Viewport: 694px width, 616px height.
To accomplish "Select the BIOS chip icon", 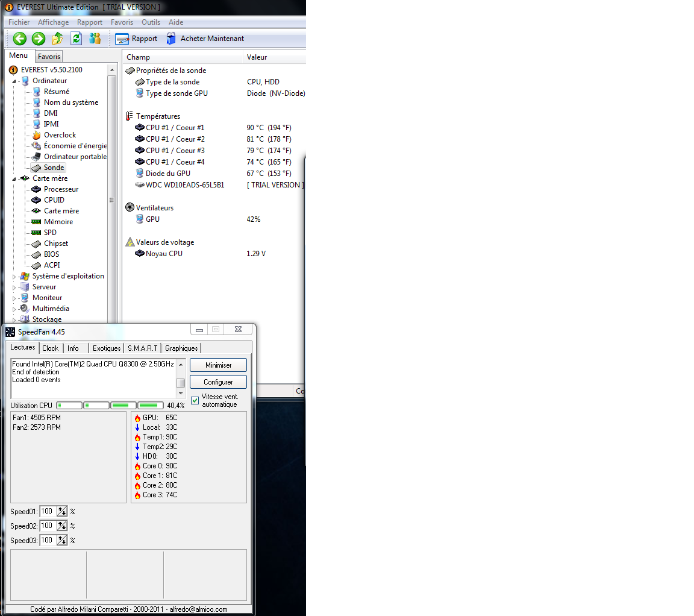I will [36, 254].
